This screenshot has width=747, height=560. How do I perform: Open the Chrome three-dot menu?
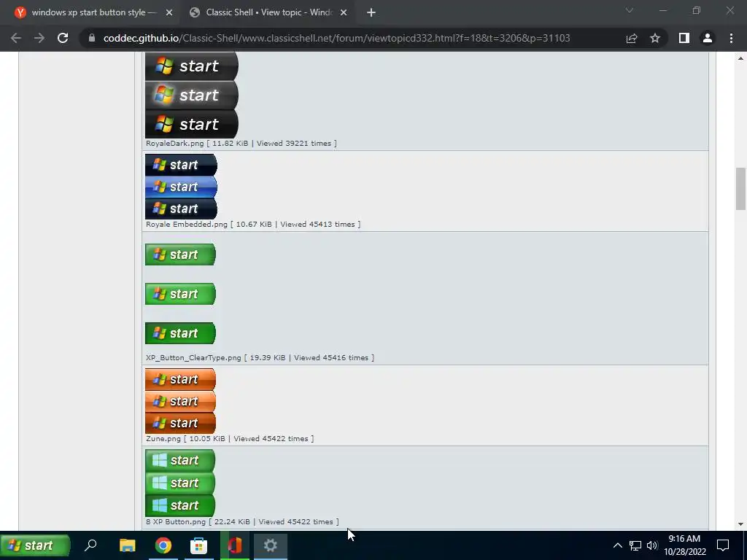point(731,38)
